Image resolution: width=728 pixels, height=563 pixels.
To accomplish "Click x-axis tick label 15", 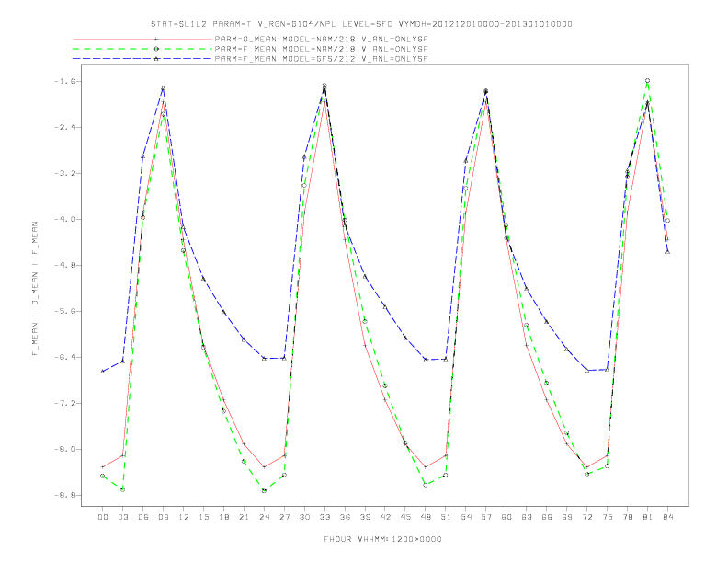I will pos(203,517).
